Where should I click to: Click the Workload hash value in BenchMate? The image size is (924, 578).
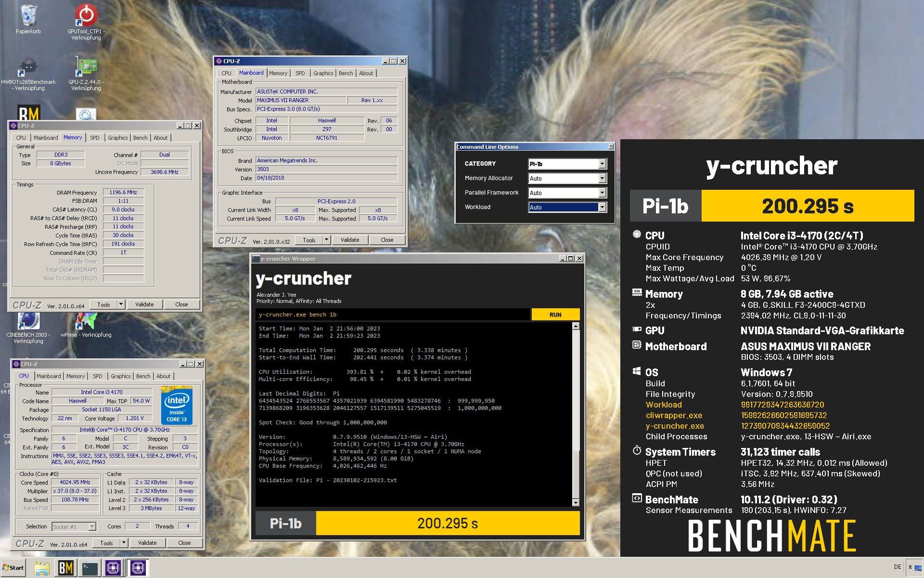783,405
